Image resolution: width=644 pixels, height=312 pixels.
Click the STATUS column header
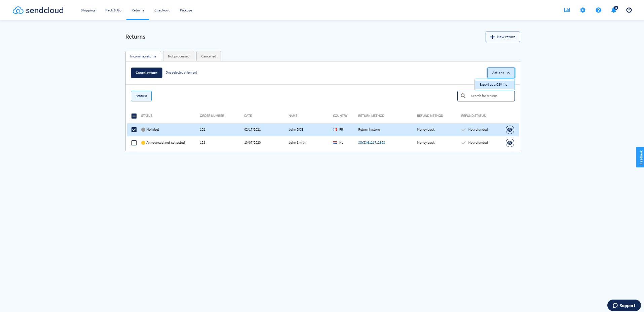coord(147,116)
